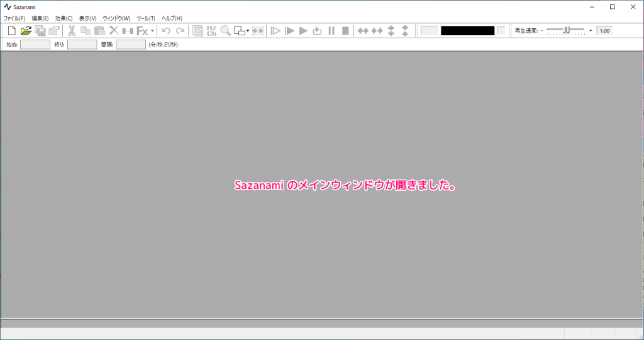Click the vertical zoom-out arrows icon
The image size is (644, 340).
tap(405, 31)
